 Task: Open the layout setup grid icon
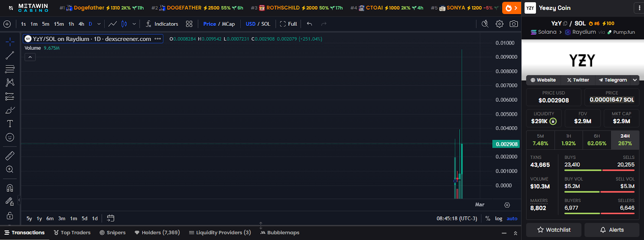[x=189, y=24]
